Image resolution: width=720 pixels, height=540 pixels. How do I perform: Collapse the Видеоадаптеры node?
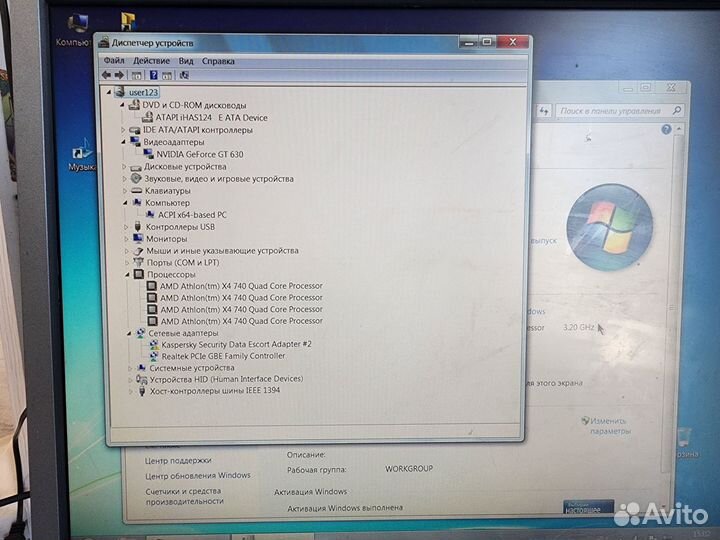(x=123, y=142)
